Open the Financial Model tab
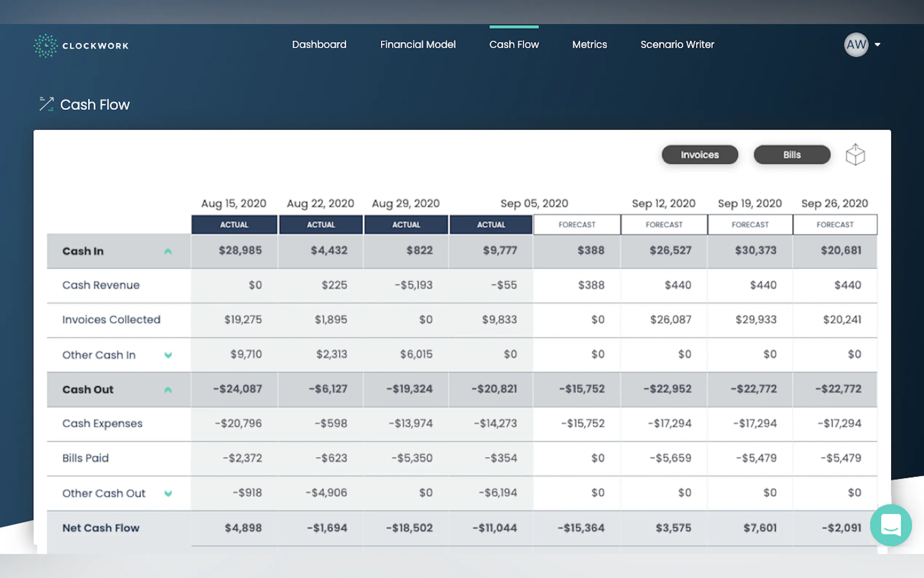This screenshot has height=578, width=924. [x=418, y=45]
